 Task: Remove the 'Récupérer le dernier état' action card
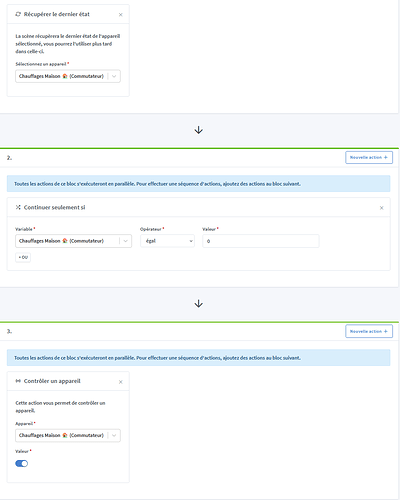(x=121, y=15)
